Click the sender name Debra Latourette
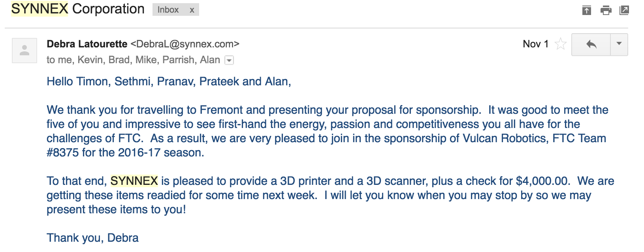 [87, 44]
